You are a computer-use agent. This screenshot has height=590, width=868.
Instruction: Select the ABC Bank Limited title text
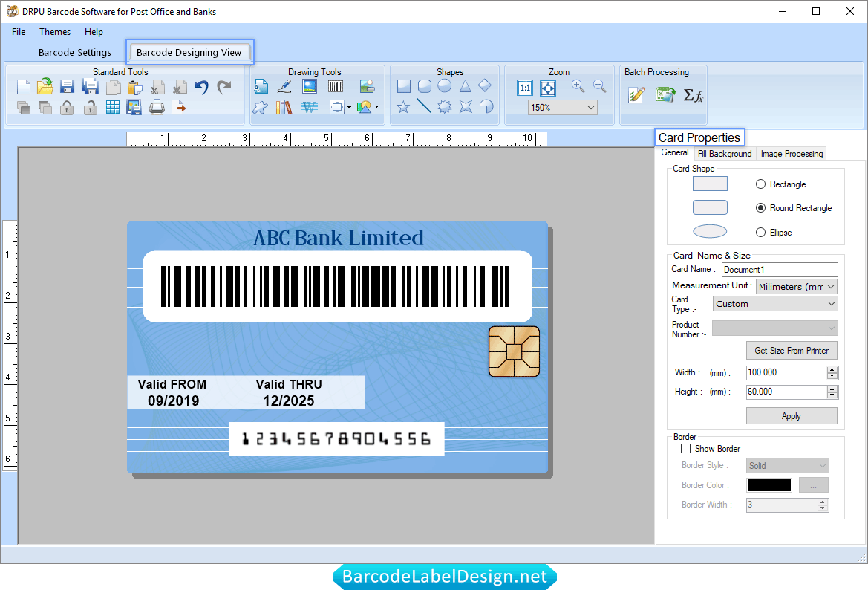point(339,239)
